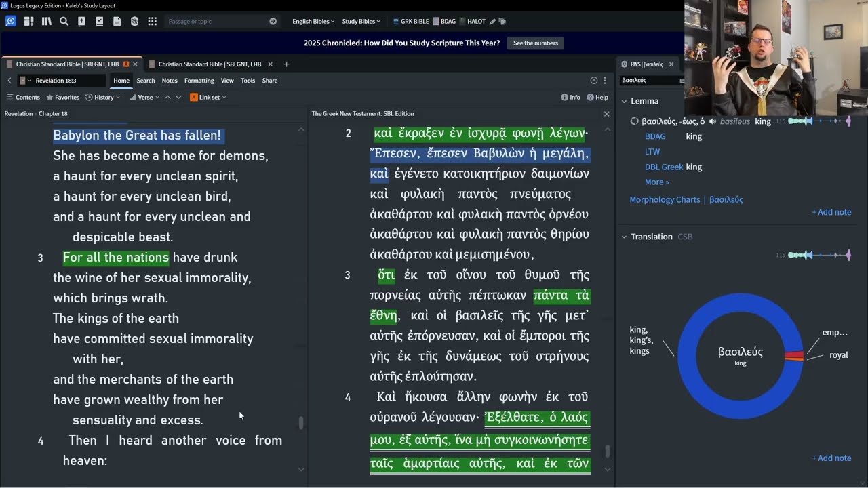Click the More » link
The height and width of the screenshot is (488, 868).
click(x=656, y=182)
